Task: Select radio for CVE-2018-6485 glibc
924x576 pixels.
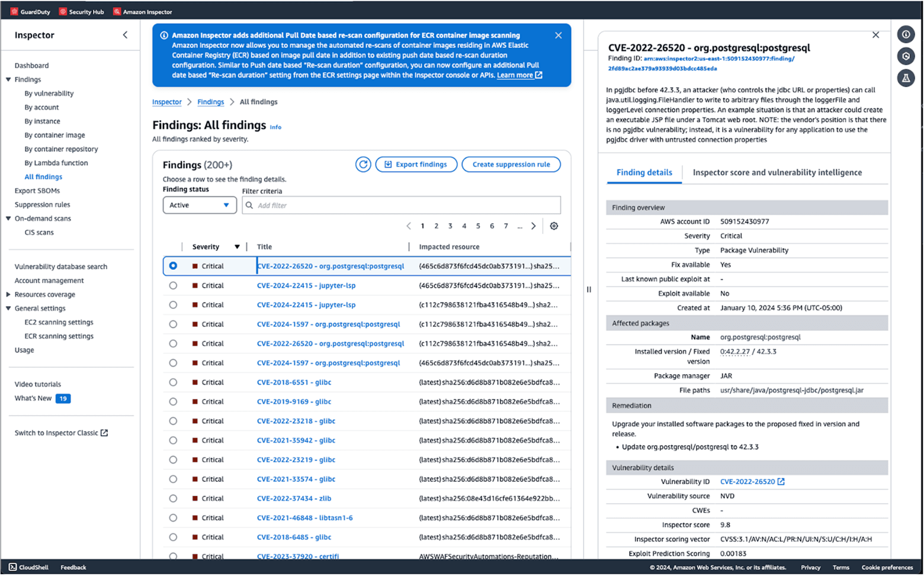Action: click(173, 537)
